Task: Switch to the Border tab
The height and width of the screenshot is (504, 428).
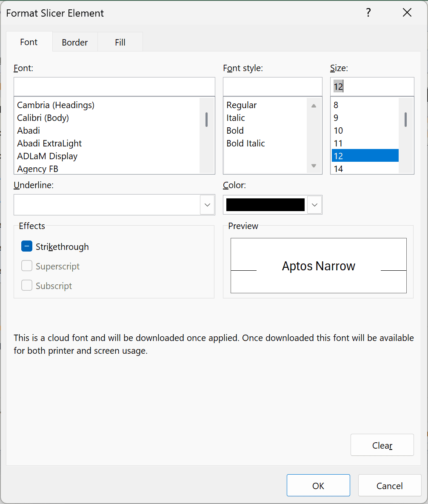Action: 74,42
